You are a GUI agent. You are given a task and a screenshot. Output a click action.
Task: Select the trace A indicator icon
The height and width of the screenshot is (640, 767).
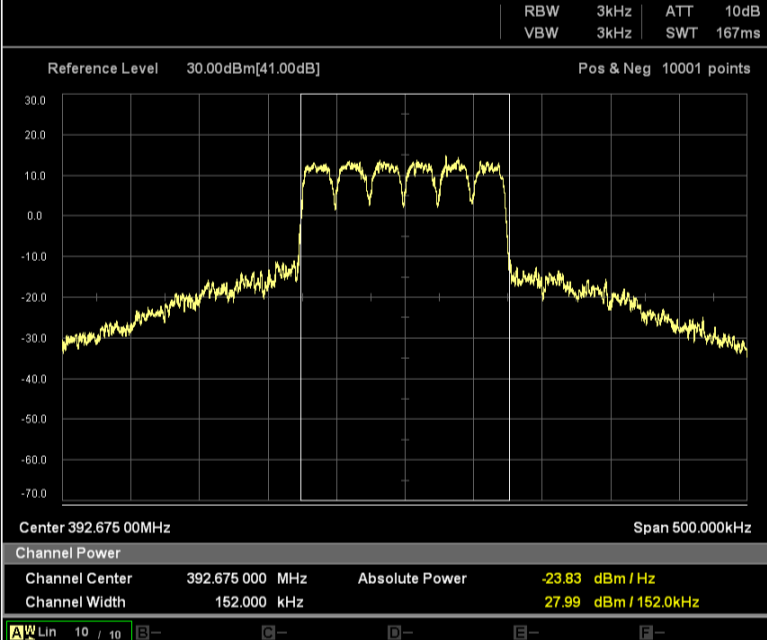(x=15, y=632)
